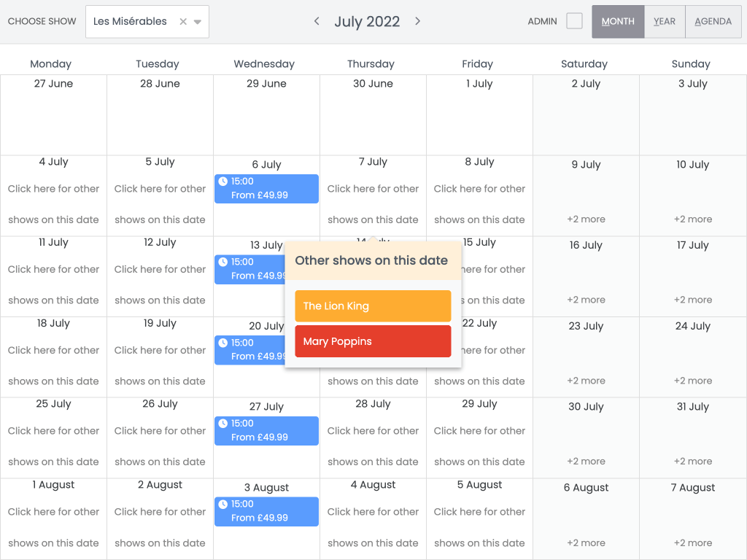Click other shows link on 1 August
Screen dimensions: 747x560
point(53,527)
